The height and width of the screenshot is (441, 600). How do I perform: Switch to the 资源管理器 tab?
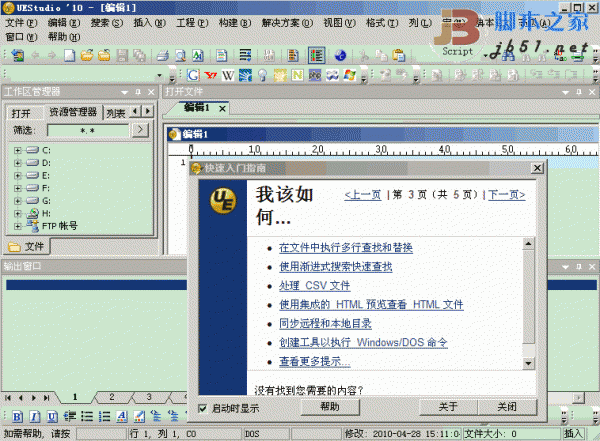point(73,112)
